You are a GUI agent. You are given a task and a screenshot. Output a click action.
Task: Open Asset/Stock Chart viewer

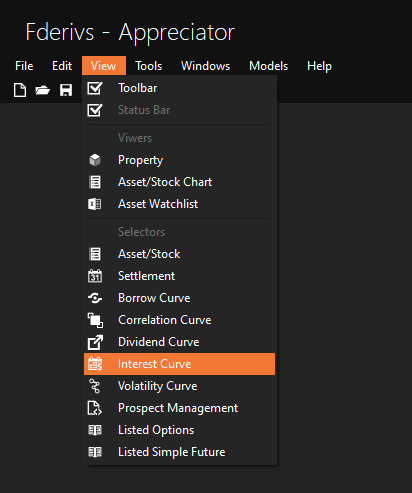point(179,182)
